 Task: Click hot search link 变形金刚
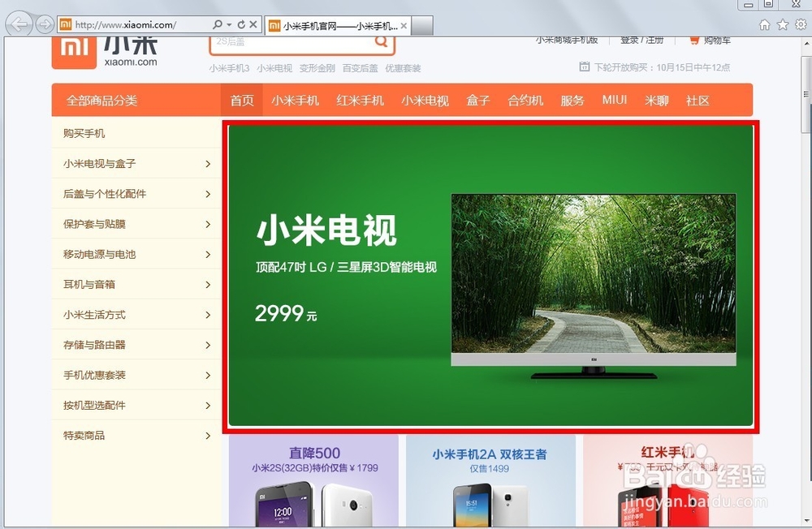(317, 68)
